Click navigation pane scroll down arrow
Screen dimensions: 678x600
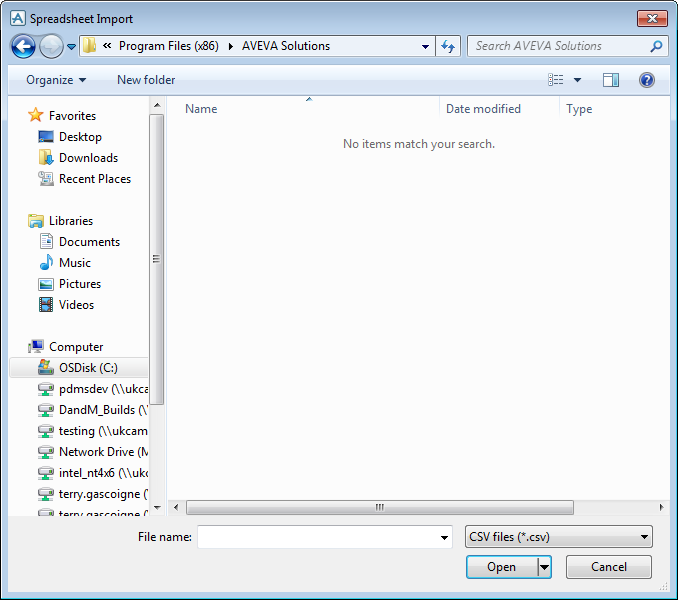point(157,508)
